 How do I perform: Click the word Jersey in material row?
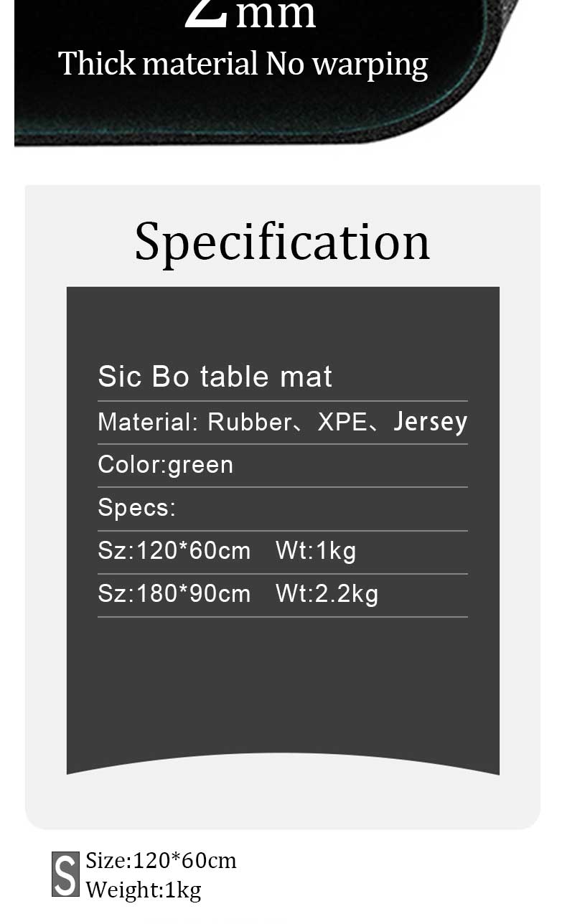pos(431,422)
